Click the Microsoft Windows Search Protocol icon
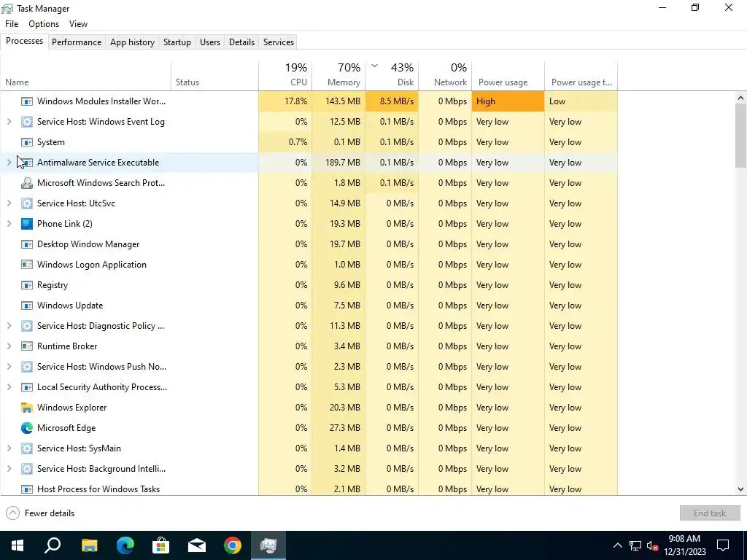747x560 pixels. click(27, 183)
